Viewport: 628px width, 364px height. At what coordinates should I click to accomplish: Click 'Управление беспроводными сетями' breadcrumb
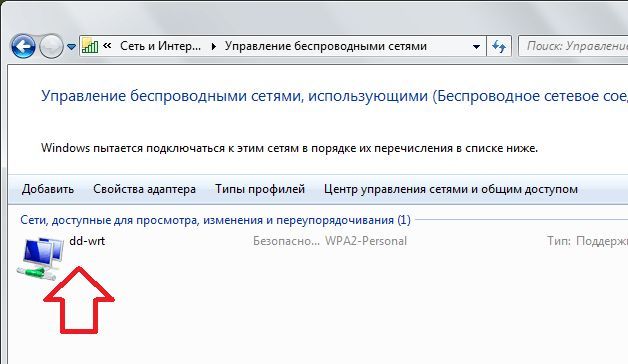(326, 46)
